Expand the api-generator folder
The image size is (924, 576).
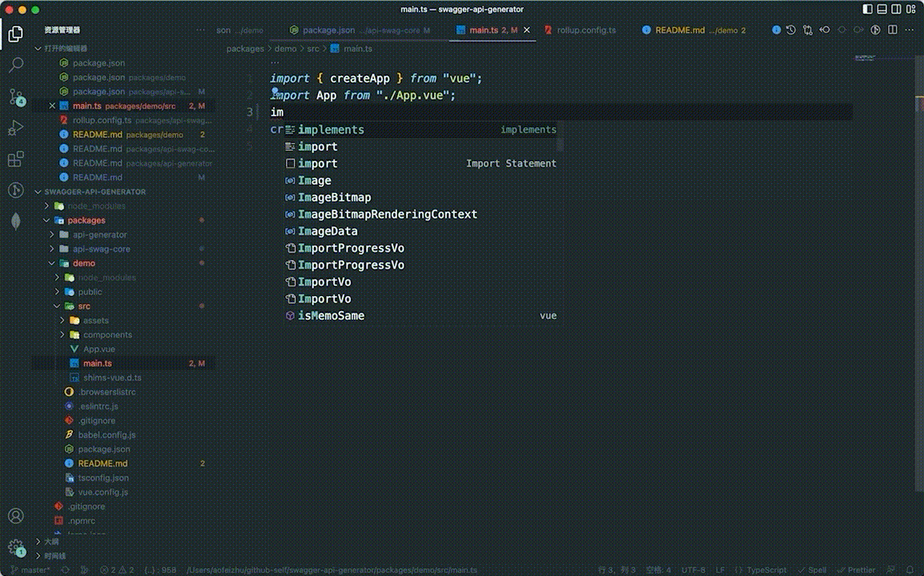[52, 234]
